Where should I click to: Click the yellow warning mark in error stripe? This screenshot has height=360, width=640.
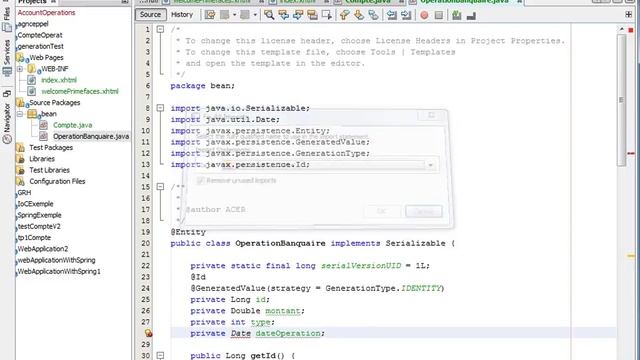pos(631,256)
